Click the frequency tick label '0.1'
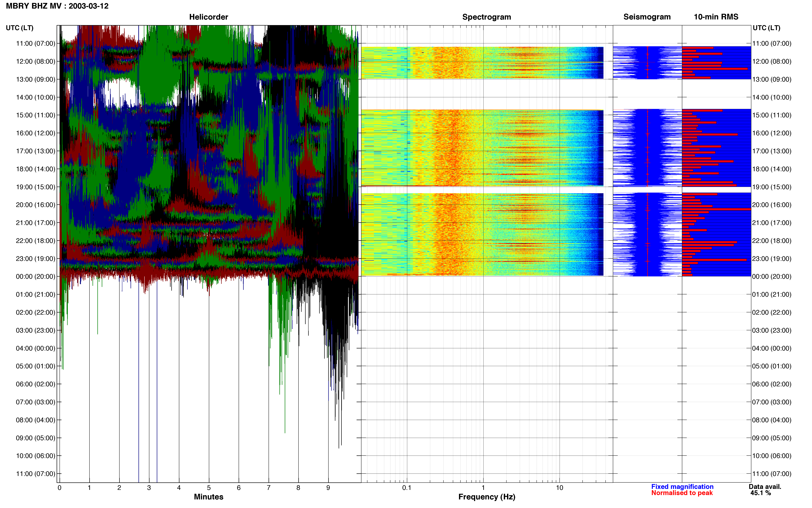812x508 pixels. coord(407,488)
